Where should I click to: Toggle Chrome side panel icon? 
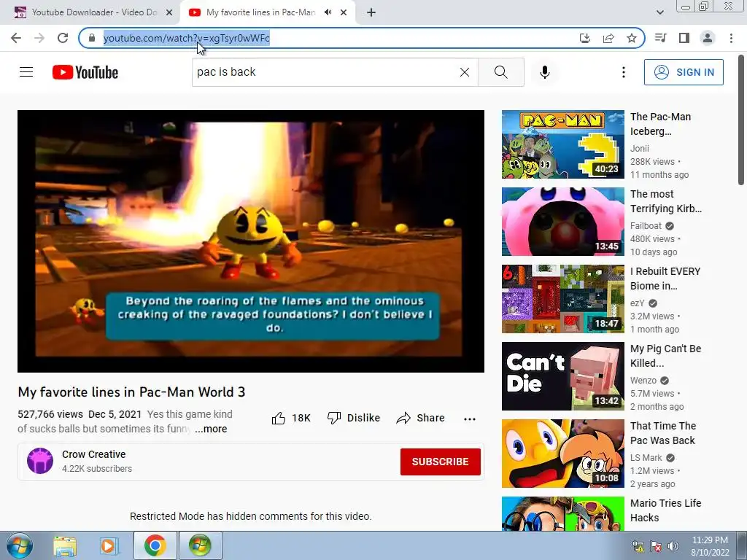(684, 38)
